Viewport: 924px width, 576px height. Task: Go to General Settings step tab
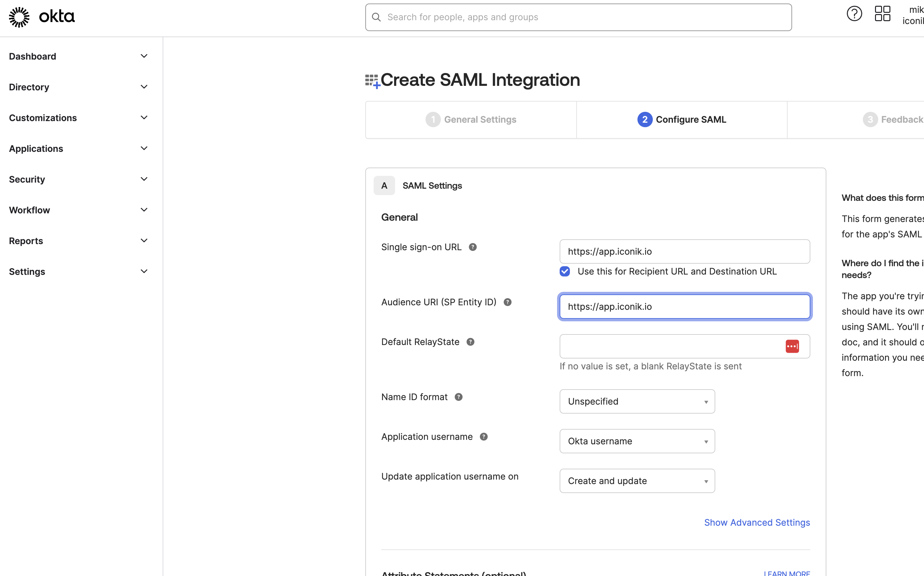[471, 119]
